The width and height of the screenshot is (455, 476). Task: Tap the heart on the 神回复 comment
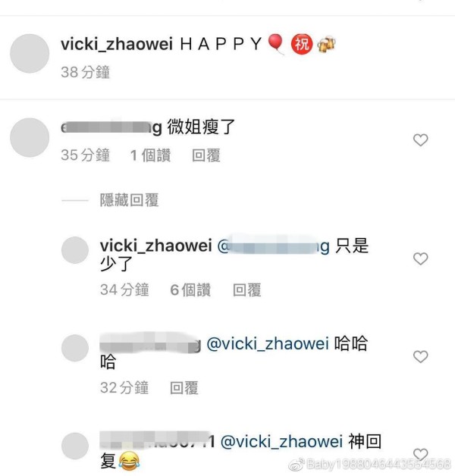pyautogui.click(x=420, y=454)
